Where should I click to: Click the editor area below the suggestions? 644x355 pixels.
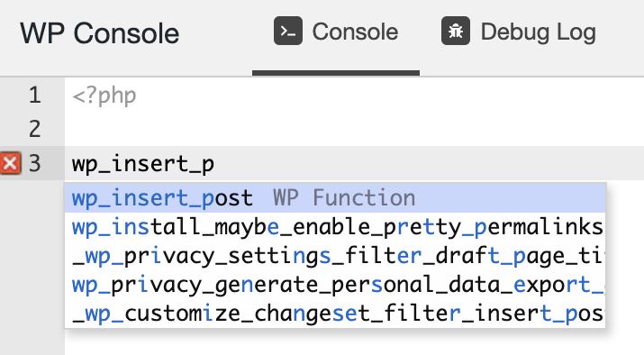tap(354, 341)
